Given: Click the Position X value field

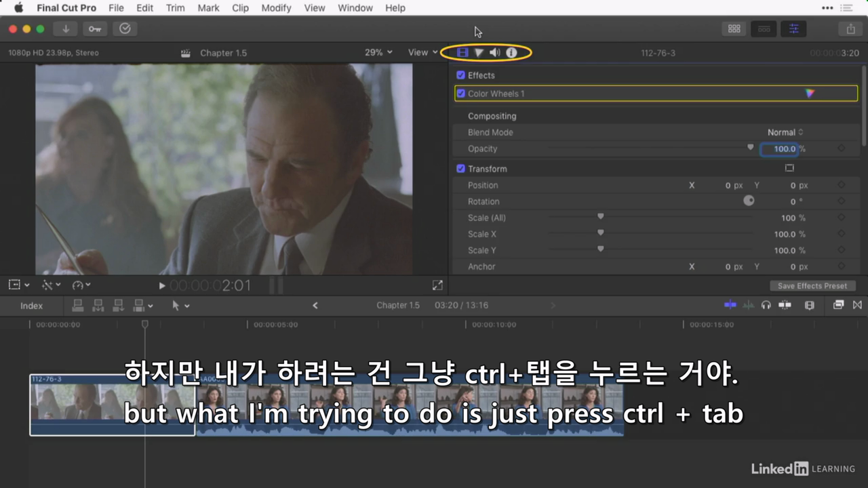Looking at the screenshot, I should pos(728,185).
